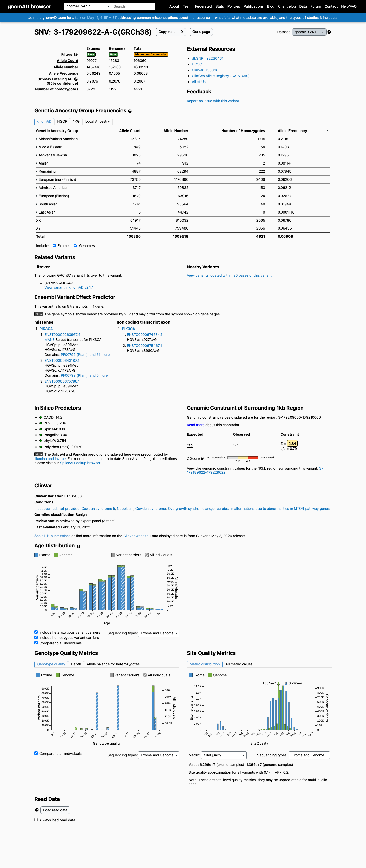Open the Cowden syndrome 5 condition link

(98, 509)
